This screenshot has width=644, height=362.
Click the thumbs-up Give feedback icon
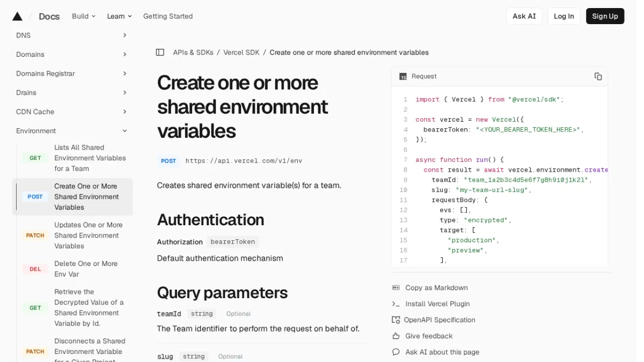click(x=396, y=336)
